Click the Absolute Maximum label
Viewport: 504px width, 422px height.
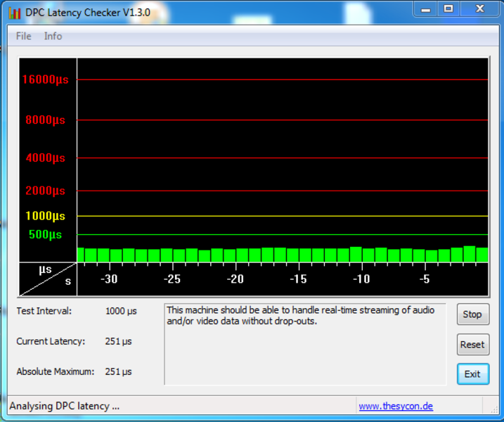click(56, 371)
